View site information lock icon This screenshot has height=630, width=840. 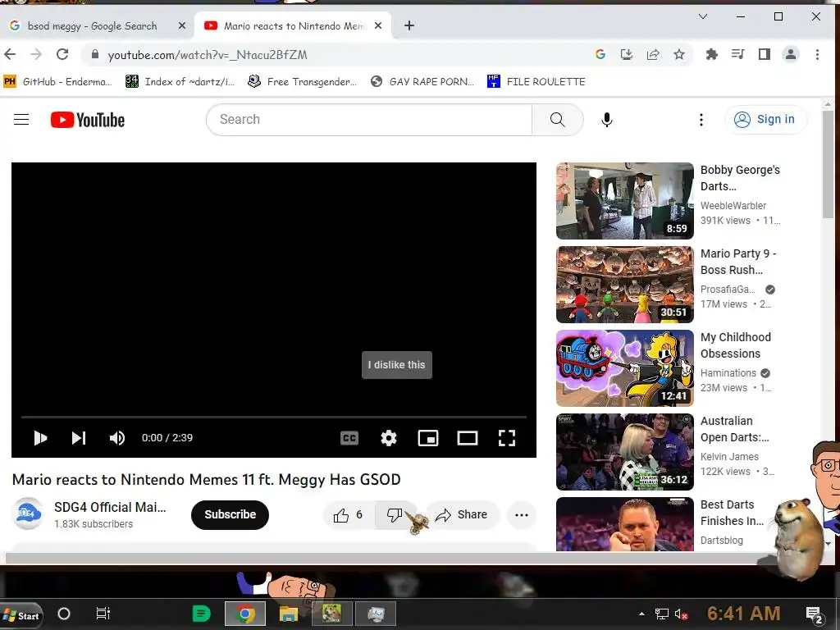pyautogui.click(x=95, y=55)
